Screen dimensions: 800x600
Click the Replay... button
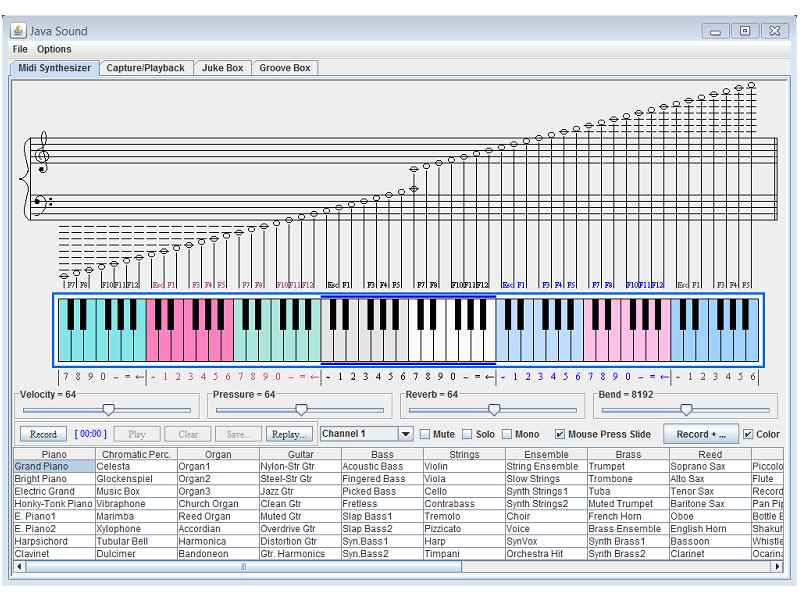pos(289,434)
